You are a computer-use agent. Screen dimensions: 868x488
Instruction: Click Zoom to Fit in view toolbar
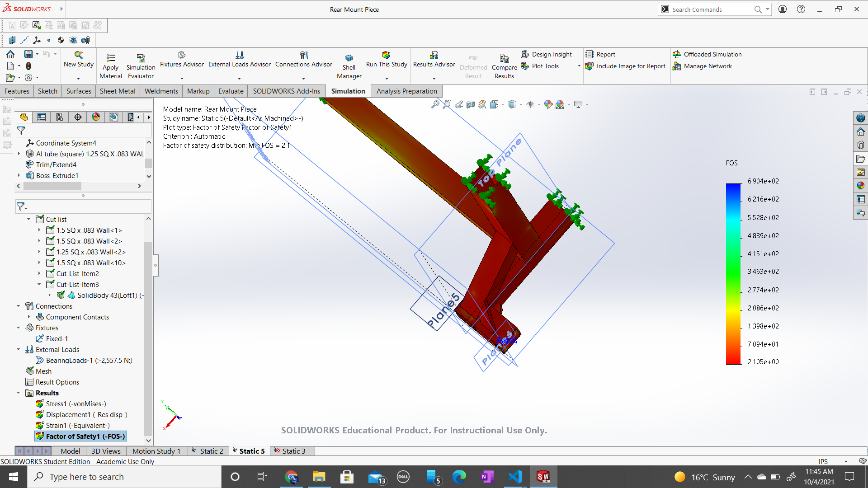(x=435, y=104)
